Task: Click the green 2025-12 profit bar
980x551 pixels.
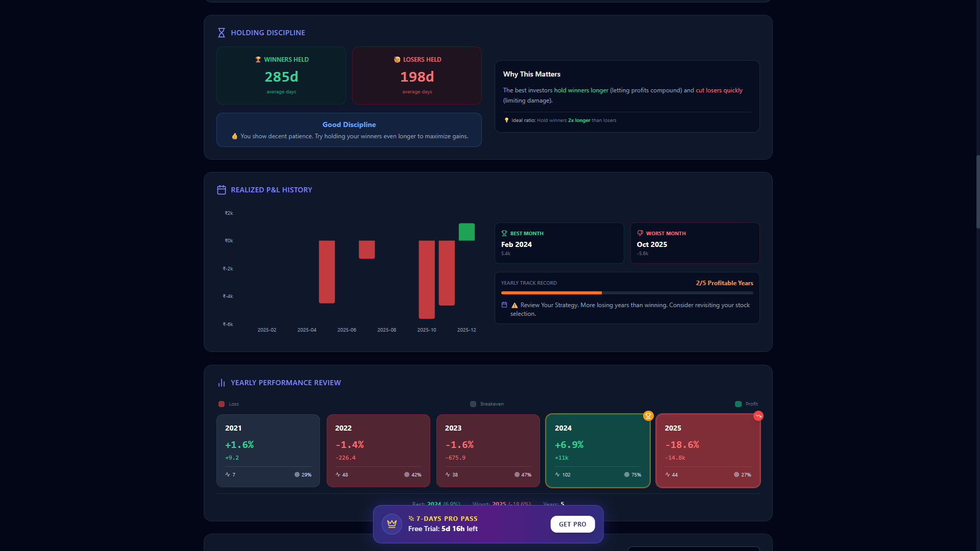Action: (x=467, y=232)
